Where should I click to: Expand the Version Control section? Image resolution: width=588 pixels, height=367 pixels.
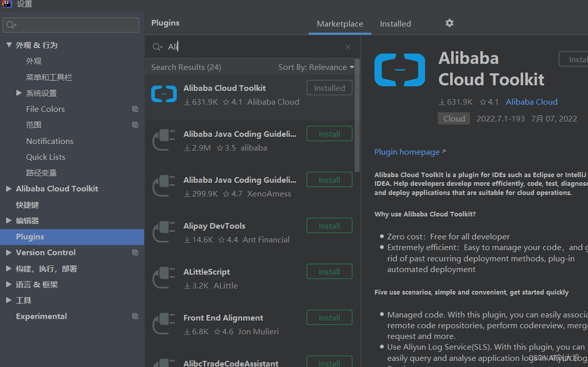coord(9,252)
